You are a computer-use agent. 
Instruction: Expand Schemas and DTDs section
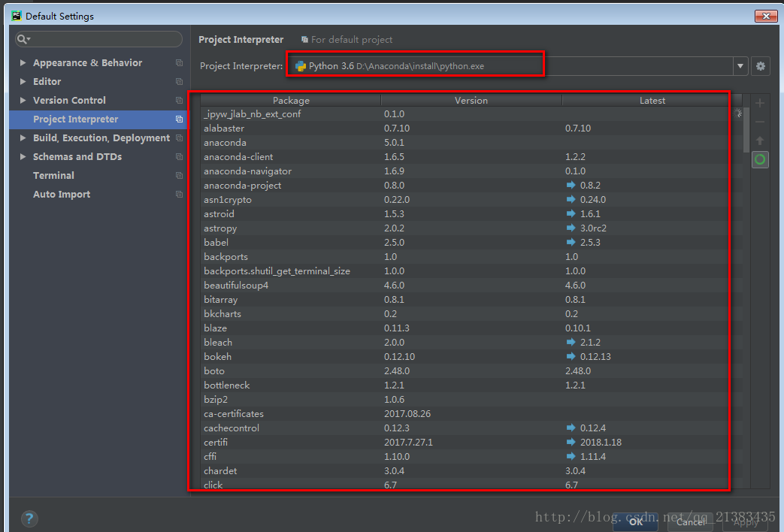coord(23,157)
